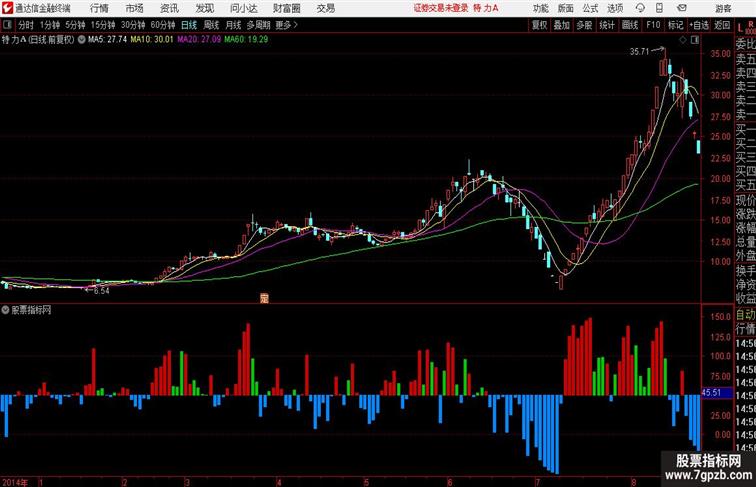
Task: Toggle the left sidebar panel icon
Action: [x=7, y=25]
